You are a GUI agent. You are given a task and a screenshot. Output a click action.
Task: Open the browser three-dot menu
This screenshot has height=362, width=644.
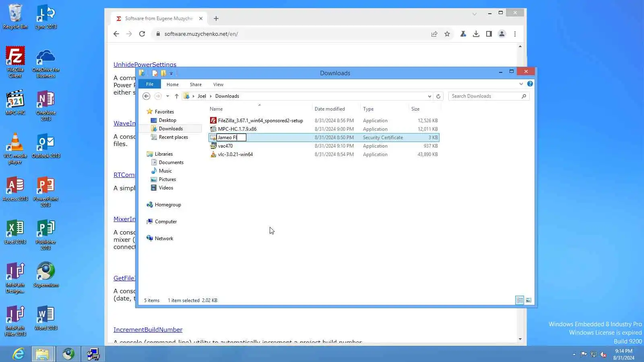[x=515, y=34]
